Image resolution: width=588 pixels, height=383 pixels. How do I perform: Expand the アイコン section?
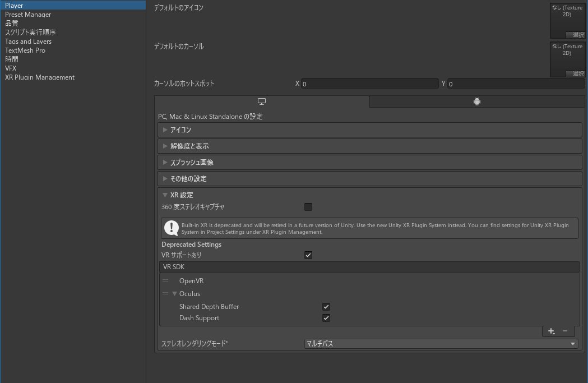tap(165, 130)
